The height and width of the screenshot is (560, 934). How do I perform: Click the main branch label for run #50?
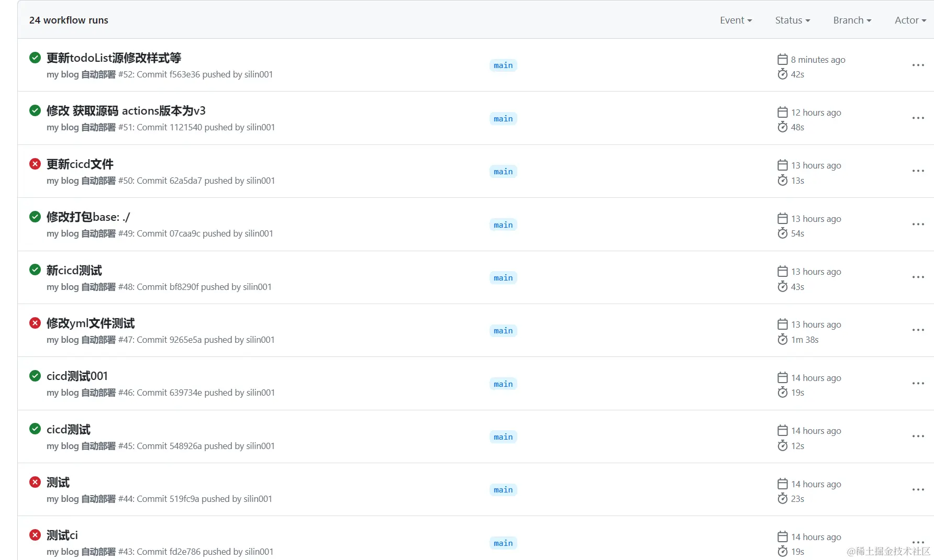(503, 172)
